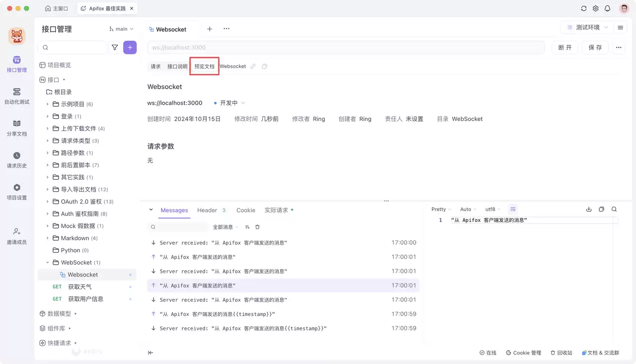Click the ws://localhost:3000 URL input field
This screenshot has width=636, height=364.
[x=346, y=47]
